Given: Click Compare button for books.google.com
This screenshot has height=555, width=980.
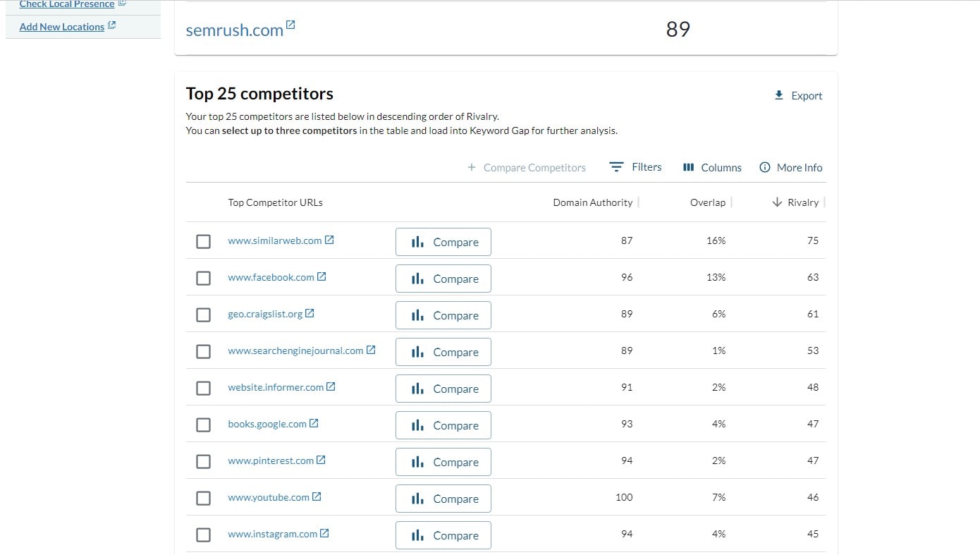Looking at the screenshot, I should click(x=443, y=425).
